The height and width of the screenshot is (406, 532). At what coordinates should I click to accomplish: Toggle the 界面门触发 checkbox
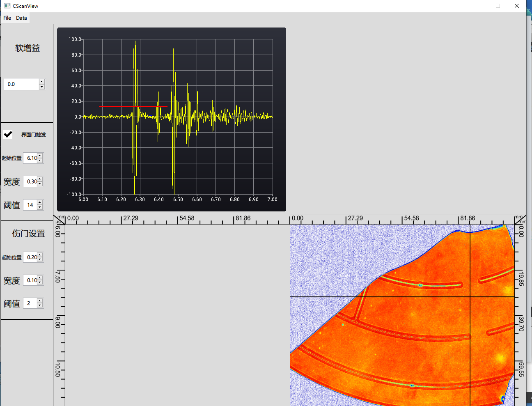(8, 135)
